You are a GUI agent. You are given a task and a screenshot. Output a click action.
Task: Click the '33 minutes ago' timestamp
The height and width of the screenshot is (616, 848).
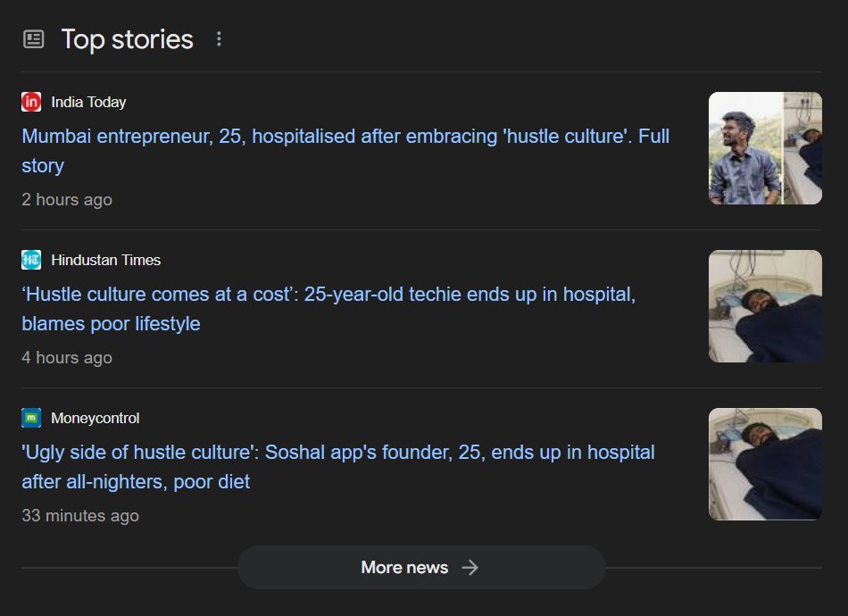click(80, 515)
